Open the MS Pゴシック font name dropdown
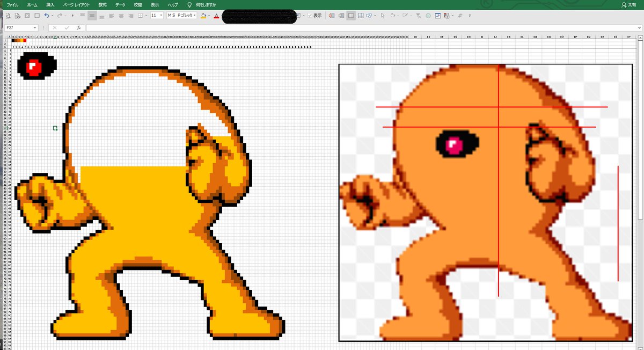The image size is (644, 350). click(x=181, y=16)
